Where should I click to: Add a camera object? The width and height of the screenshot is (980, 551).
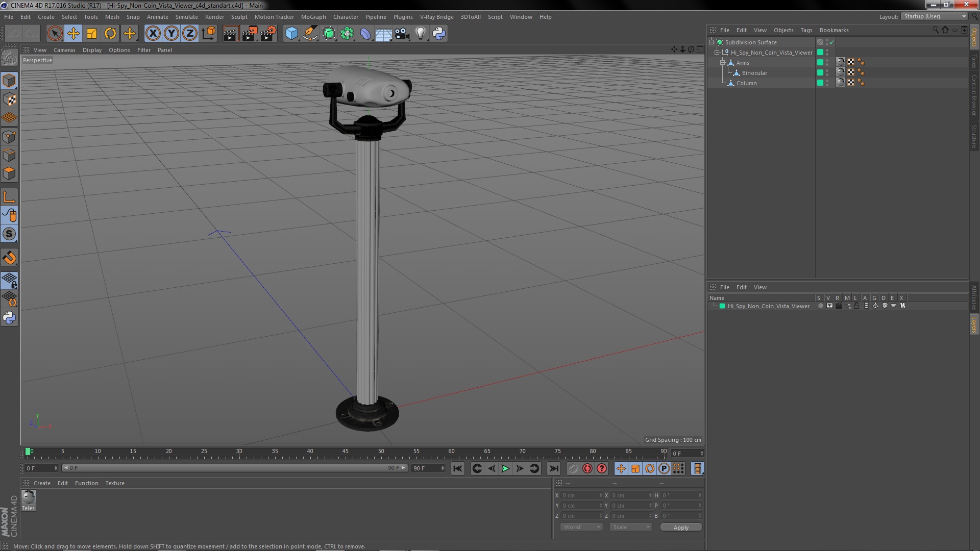coord(402,34)
